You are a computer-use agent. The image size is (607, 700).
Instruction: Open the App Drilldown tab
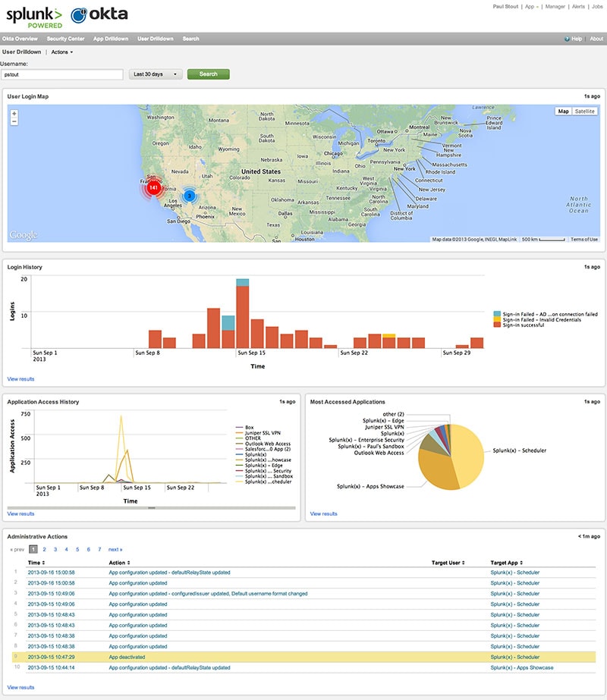coord(111,39)
